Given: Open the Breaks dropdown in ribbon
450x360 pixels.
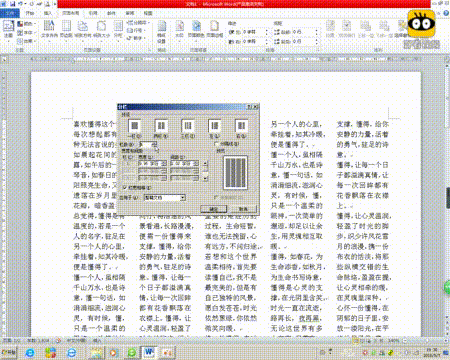Looking at the screenshot, I should (137, 23).
